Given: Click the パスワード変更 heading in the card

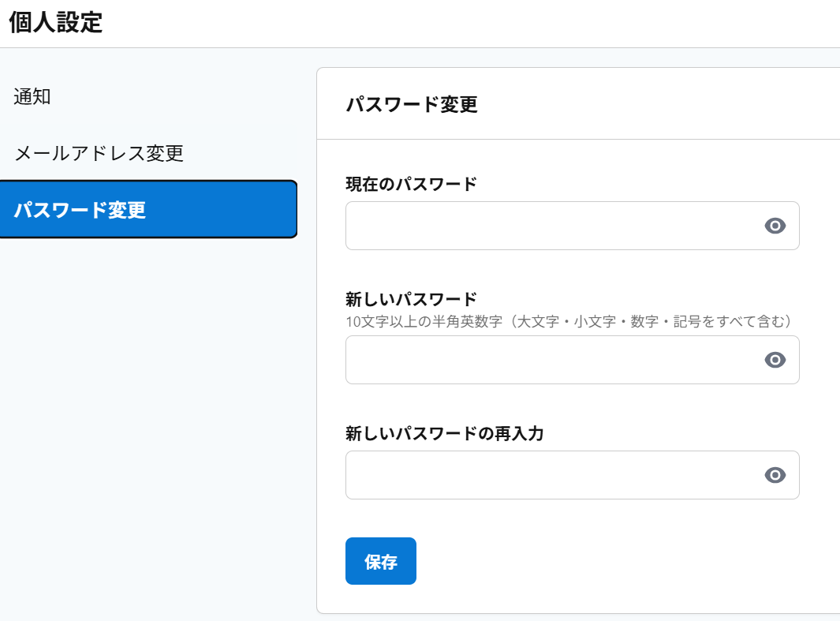Looking at the screenshot, I should coord(412,104).
